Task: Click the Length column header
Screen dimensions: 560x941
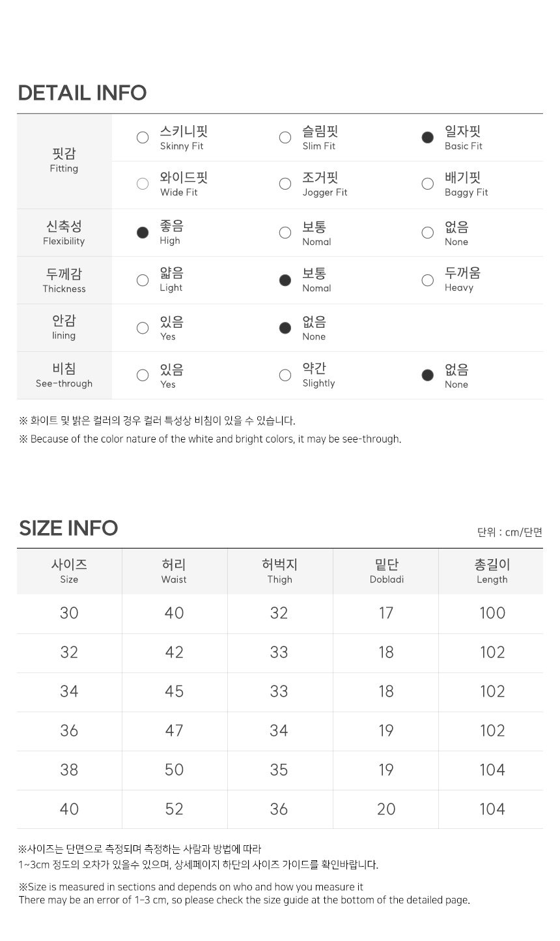Action: click(x=492, y=571)
